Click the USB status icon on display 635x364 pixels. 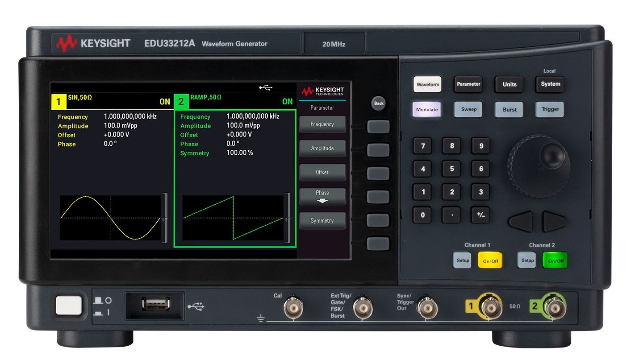266,88
